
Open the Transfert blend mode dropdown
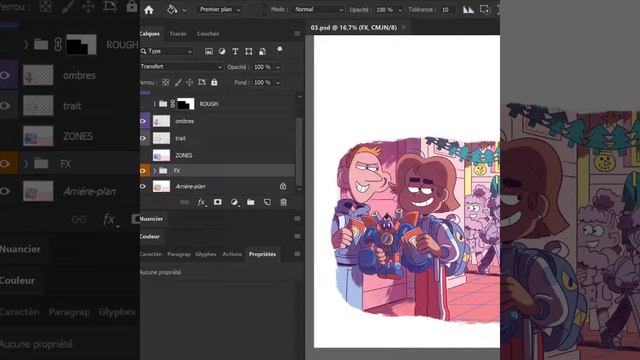click(182, 67)
